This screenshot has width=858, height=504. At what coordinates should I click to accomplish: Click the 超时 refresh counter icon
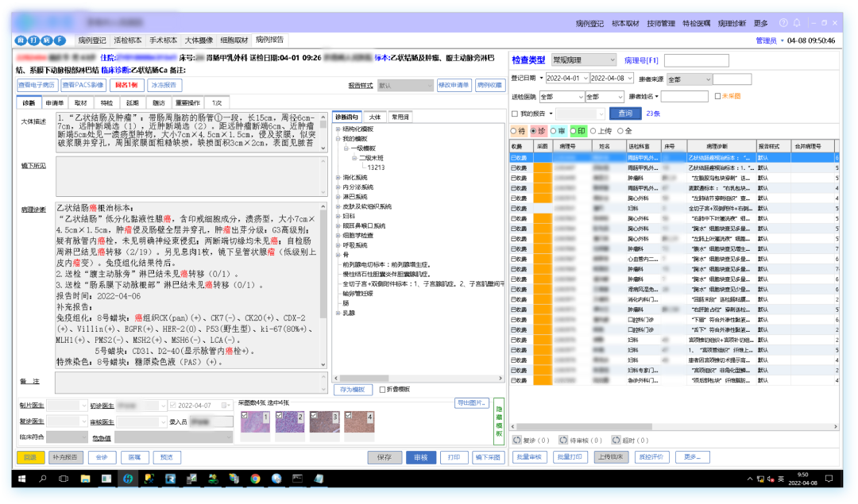[x=616, y=440]
